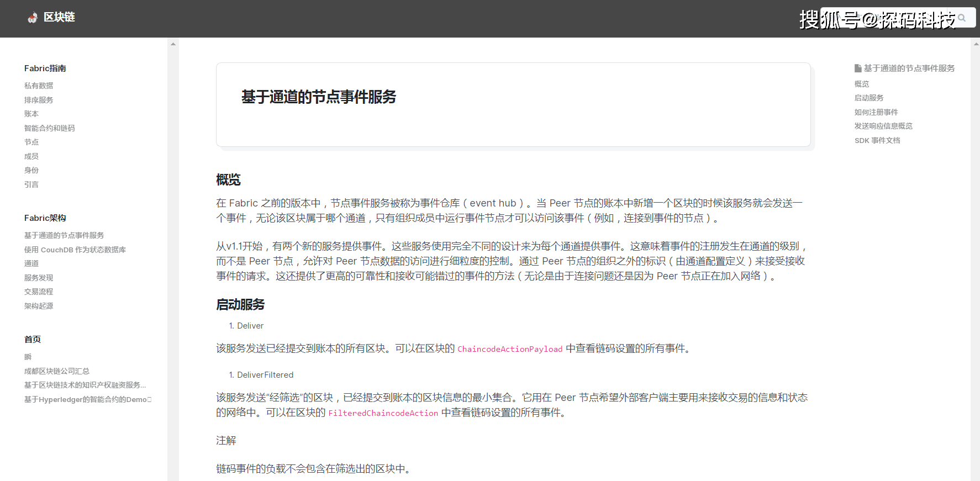Open 瞬 link under 首页
The image size is (980, 481).
coord(28,357)
